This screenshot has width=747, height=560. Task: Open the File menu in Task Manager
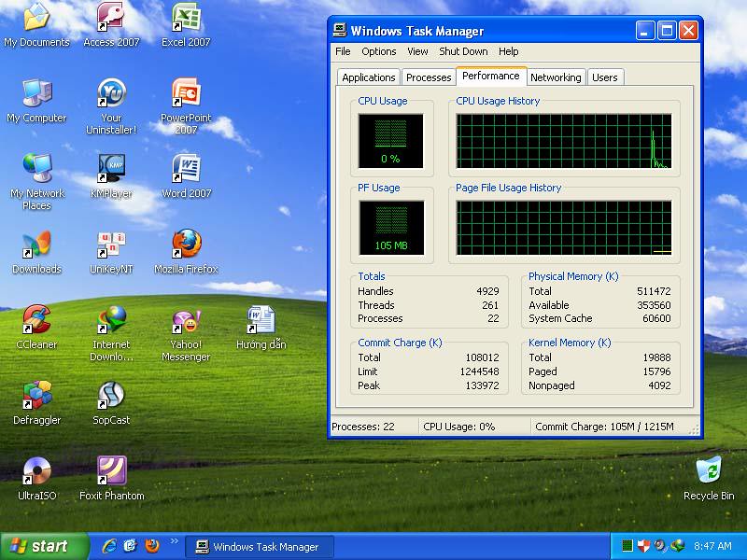pos(343,51)
